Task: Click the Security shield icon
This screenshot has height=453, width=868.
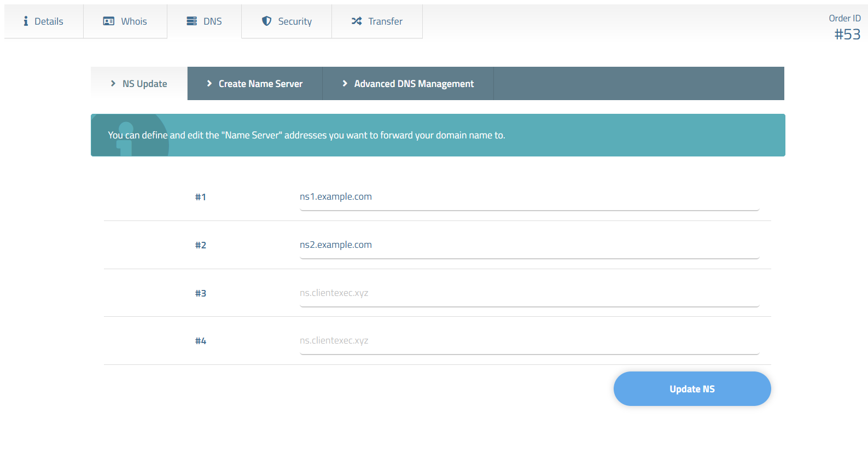Action: 266,21
